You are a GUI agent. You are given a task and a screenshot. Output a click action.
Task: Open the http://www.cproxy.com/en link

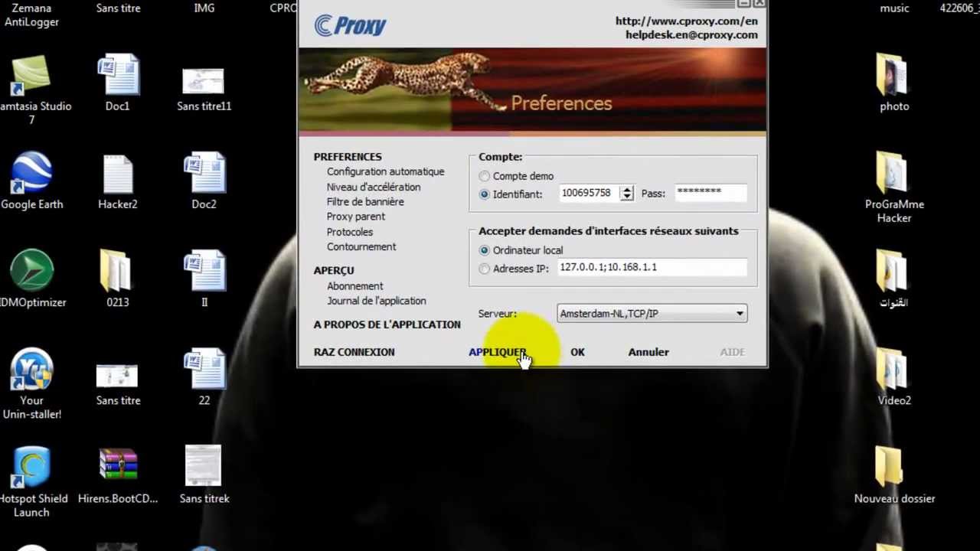tap(687, 21)
